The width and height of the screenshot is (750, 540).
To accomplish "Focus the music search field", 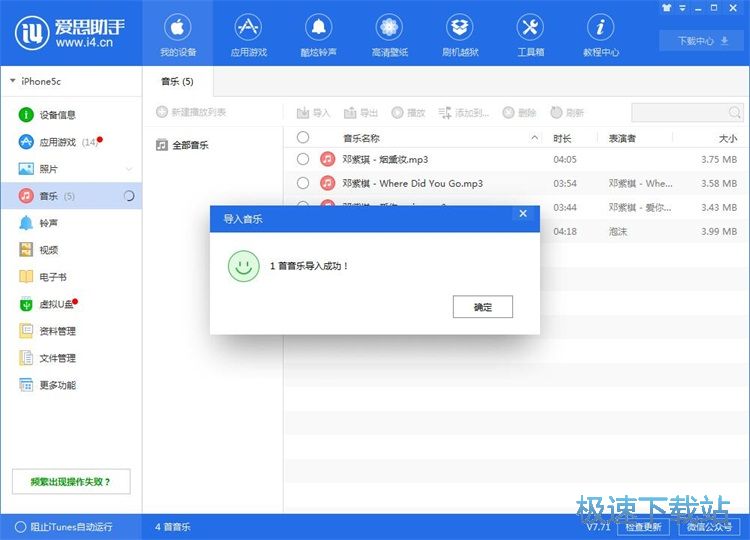I will pyautogui.click(x=679, y=113).
